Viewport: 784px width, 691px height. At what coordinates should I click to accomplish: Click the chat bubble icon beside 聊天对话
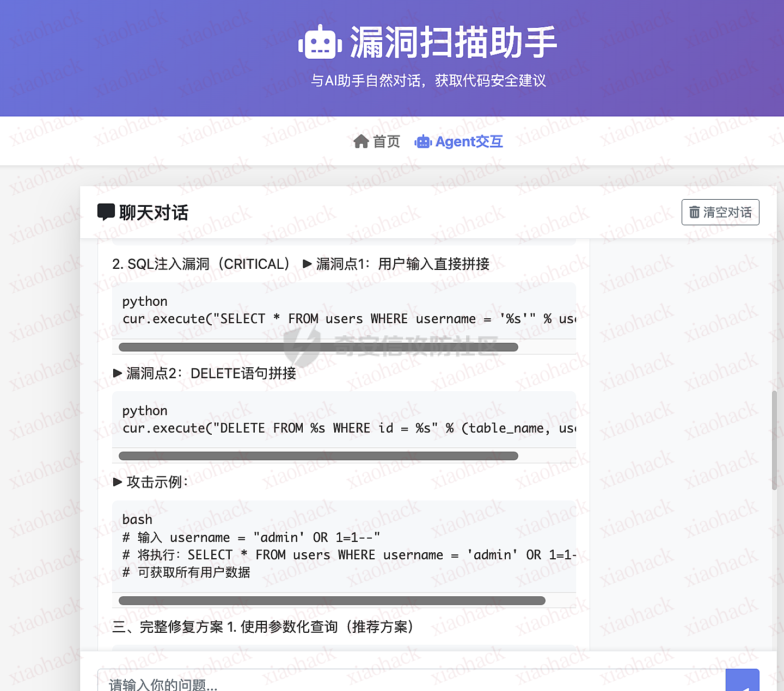coord(106,212)
